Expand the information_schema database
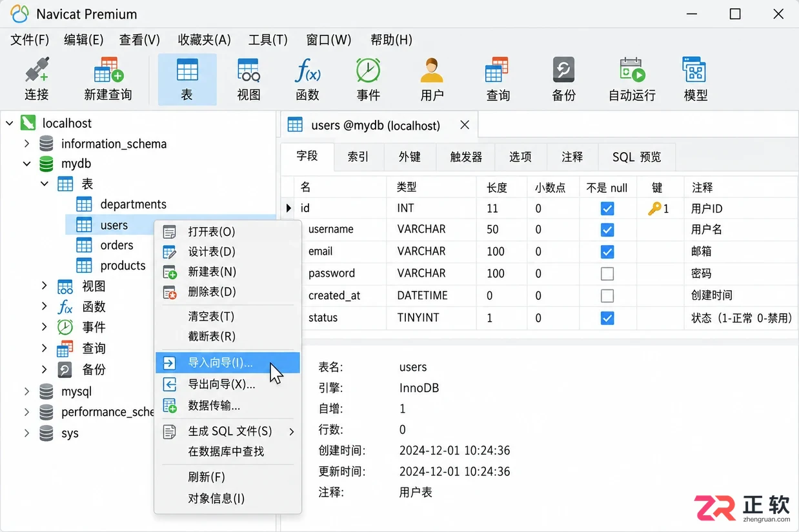799x532 pixels. pos(26,143)
